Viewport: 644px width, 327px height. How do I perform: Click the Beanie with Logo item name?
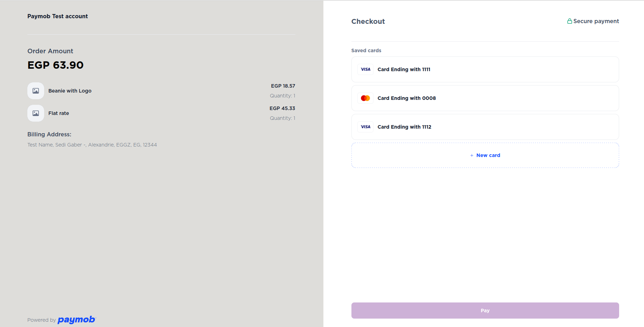pyautogui.click(x=70, y=91)
